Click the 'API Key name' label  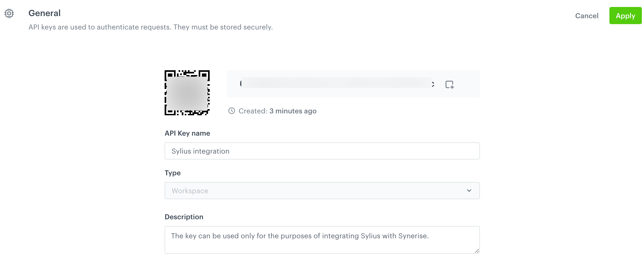pos(187,133)
